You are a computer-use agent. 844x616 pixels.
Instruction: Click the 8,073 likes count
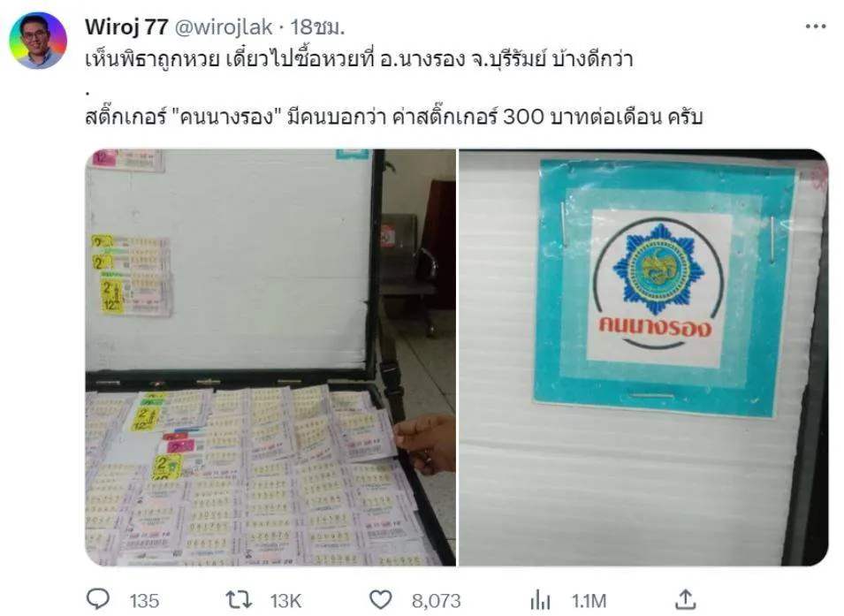(436, 600)
